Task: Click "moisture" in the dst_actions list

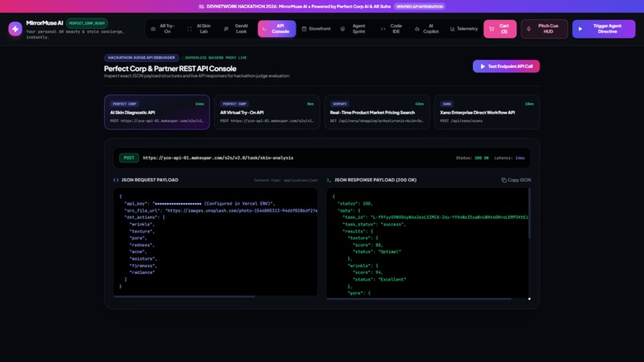Action: (143, 259)
